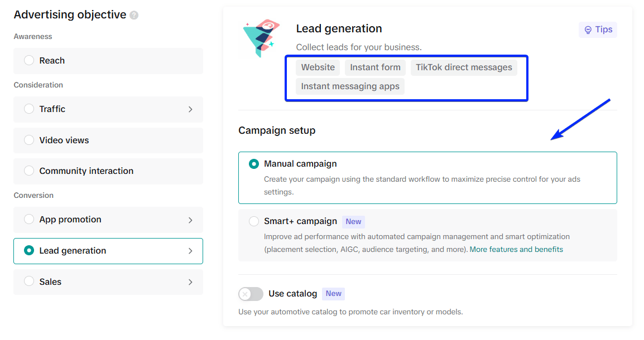Screen dimensions: 644x340
Task: Click the Website tag
Action: [318, 67]
